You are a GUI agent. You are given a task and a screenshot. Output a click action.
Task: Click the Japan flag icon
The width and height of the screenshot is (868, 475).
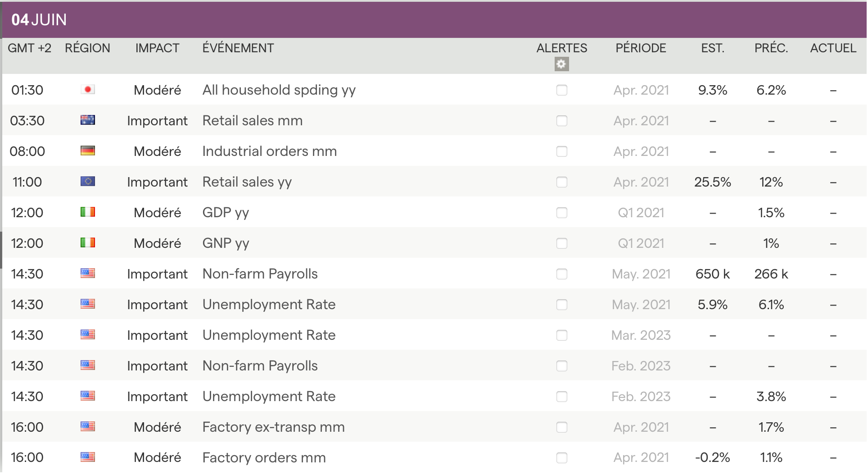(88, 90)
